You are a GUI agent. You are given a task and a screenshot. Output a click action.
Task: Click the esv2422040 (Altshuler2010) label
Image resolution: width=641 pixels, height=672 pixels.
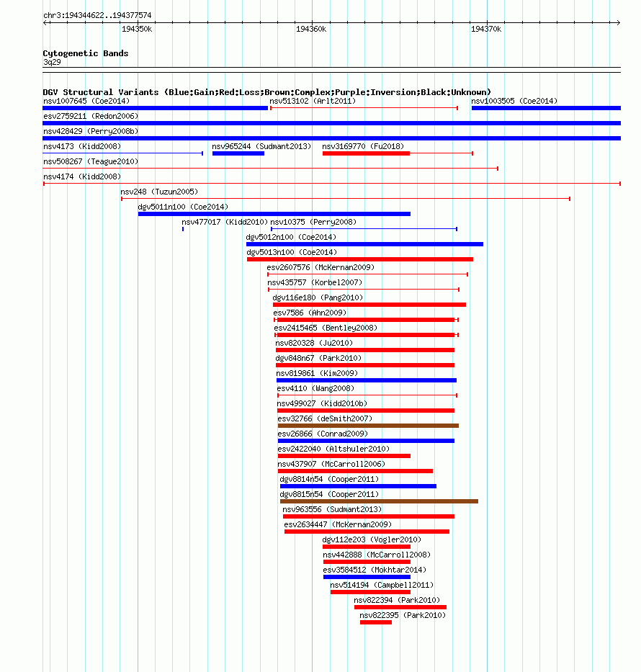[x=333, y=449]
